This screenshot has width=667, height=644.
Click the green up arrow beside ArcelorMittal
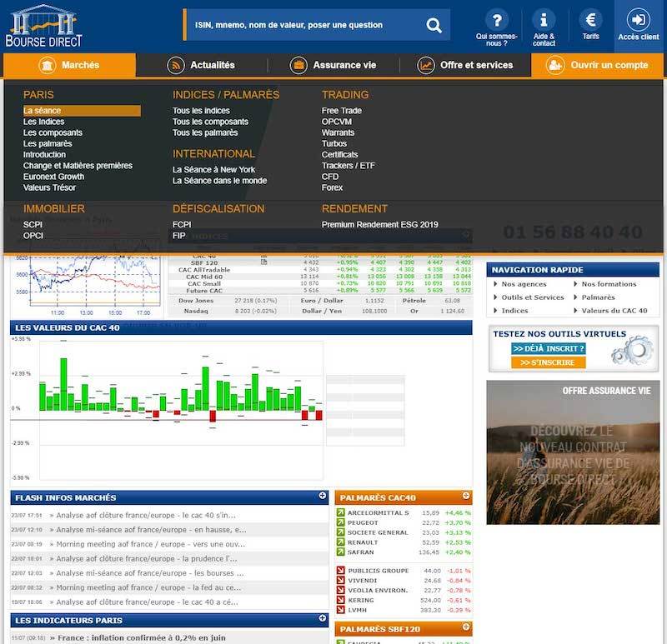[x=340, y=512]
